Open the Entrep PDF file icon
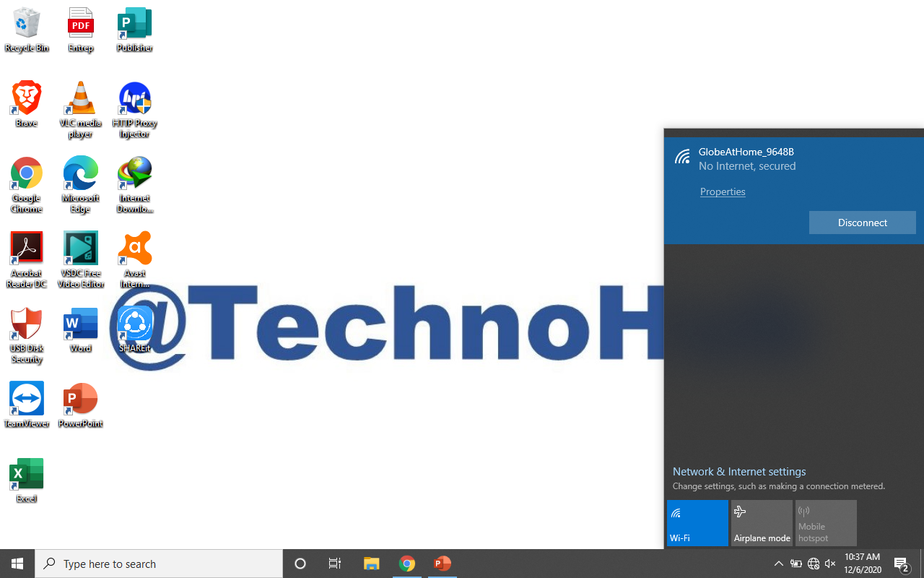 coord(80,30)
